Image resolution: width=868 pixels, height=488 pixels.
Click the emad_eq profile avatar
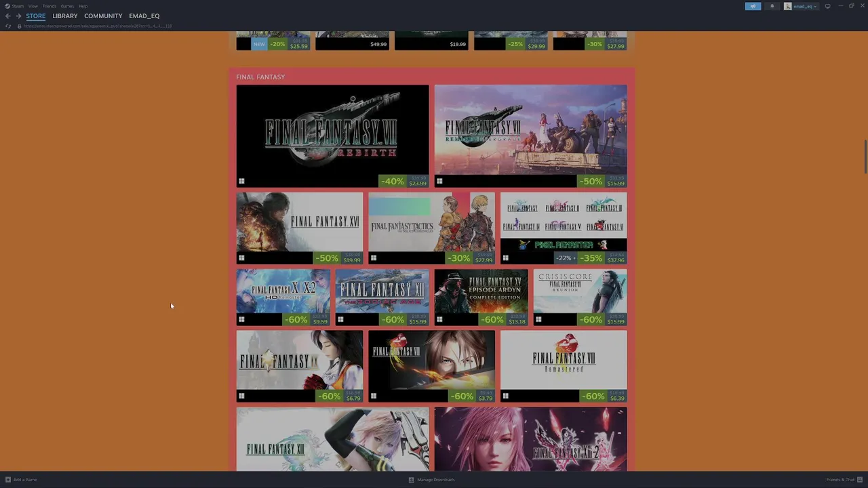point(788,6)
